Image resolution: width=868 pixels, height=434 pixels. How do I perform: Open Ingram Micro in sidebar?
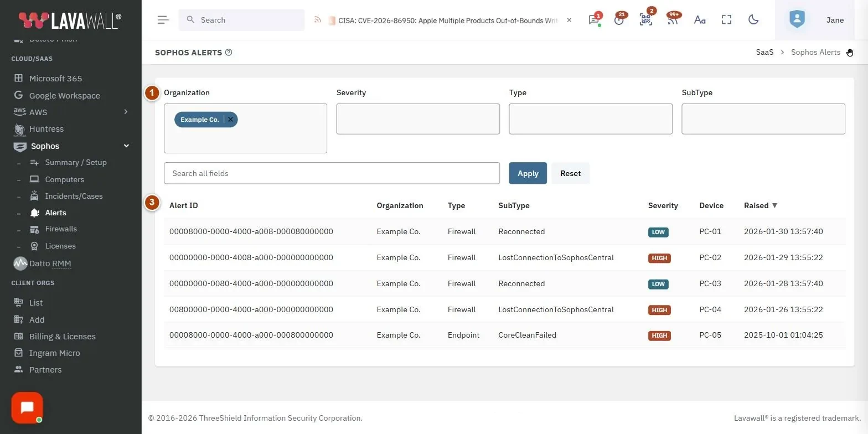[x=54, y=353]
